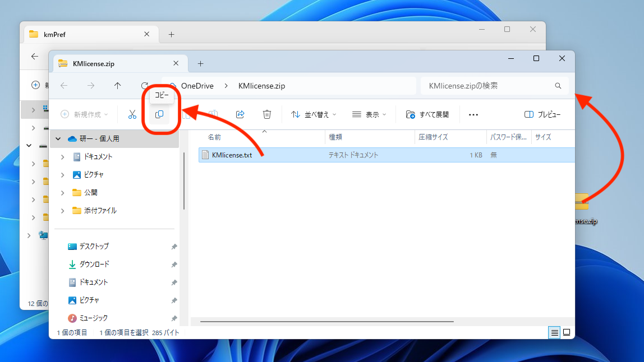Open the 表示 view dropdown

[x=369, y=114]
